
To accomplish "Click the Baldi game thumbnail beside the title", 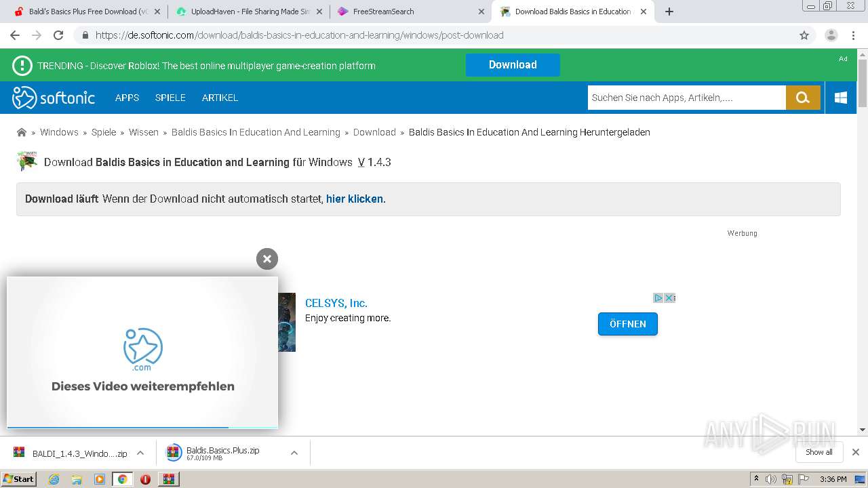I will (x=27, y=161).
